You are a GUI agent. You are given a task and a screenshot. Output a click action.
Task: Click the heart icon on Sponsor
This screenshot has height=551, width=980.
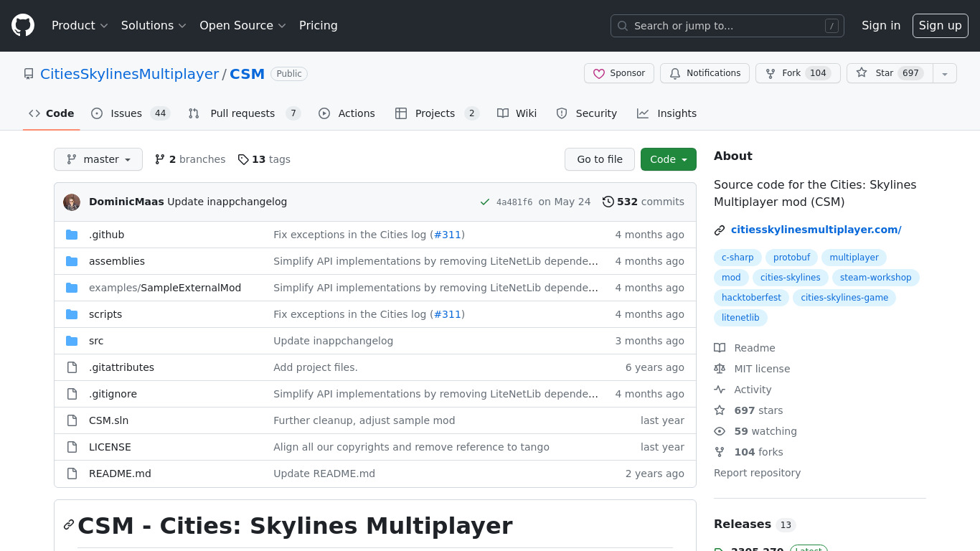599,73
